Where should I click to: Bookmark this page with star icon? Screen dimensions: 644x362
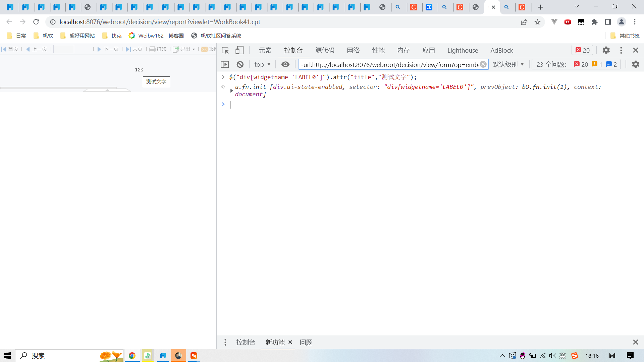pyautogui.click(x=538, y=22)
